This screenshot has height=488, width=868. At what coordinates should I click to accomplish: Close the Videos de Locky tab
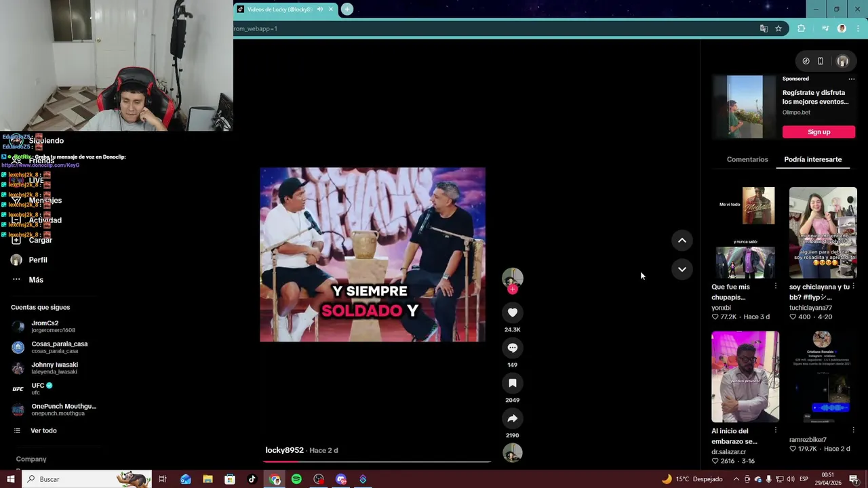click(x=331, y=9)
